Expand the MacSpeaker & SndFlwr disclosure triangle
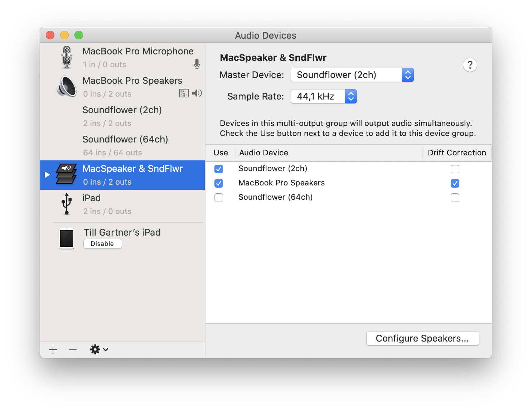532x411 pixels. coord(47,175)
